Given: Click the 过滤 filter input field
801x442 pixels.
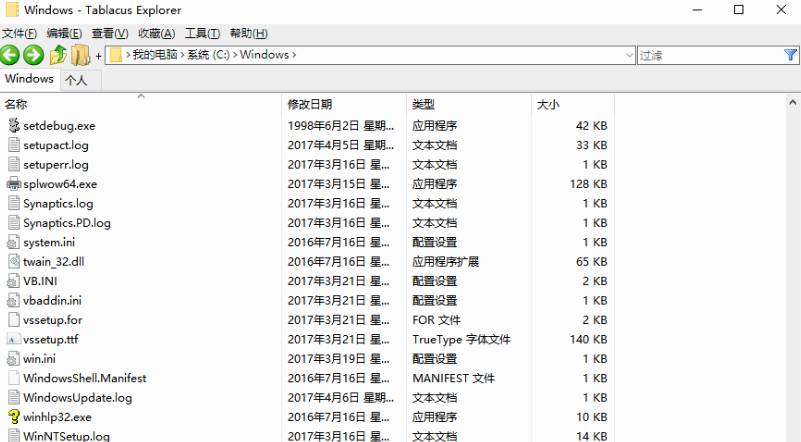Looking at the screenshot, I should pos(710,55).
